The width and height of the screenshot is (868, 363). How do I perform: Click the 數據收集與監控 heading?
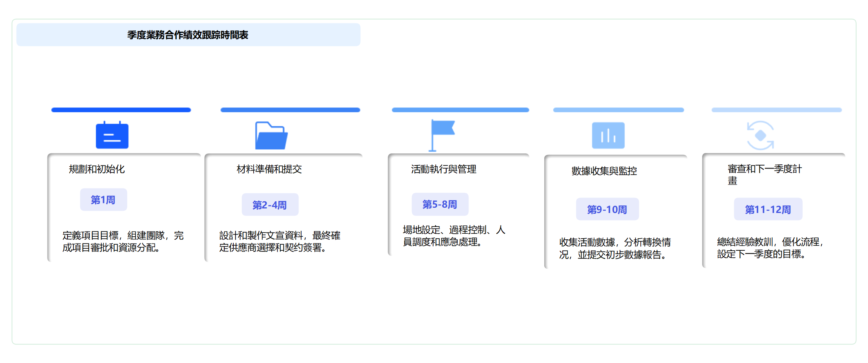604,171
